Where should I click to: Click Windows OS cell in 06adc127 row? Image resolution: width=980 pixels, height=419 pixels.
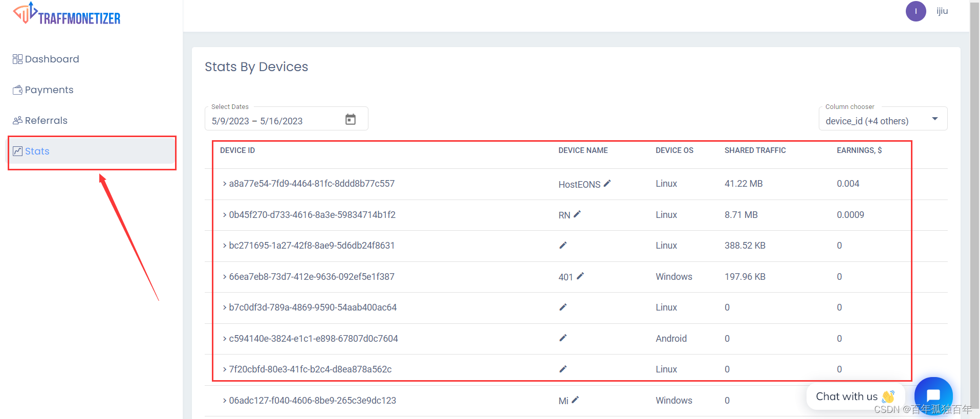click(x=674, y=401)
